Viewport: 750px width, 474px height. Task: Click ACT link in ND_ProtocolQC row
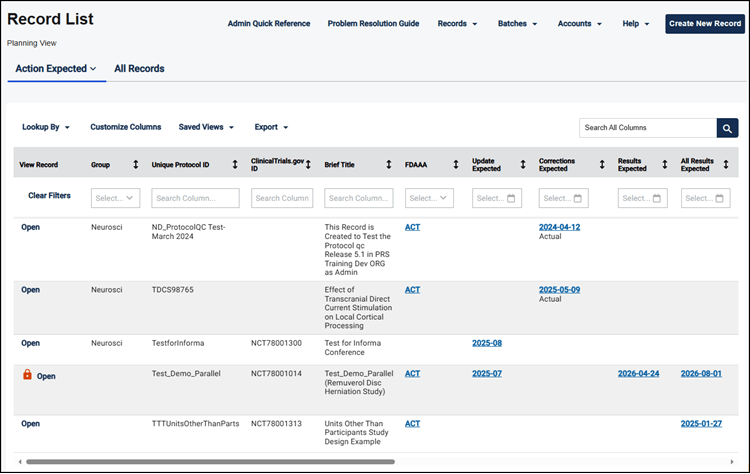[x=412, y=227]
